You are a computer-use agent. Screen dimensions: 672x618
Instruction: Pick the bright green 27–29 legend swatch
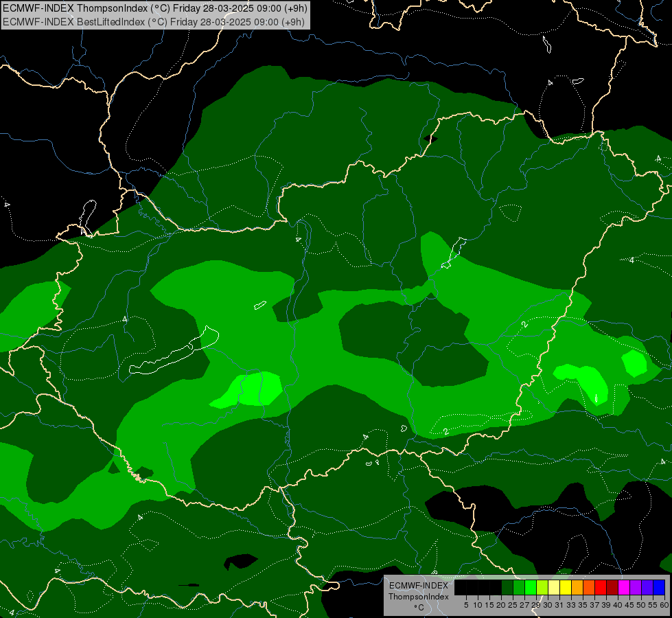click(x=531, y=587)
